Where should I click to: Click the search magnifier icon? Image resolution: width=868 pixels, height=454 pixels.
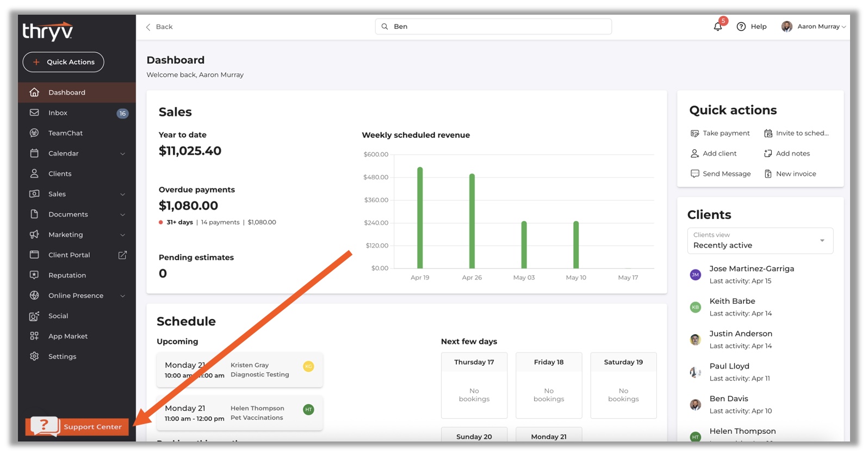385,26
